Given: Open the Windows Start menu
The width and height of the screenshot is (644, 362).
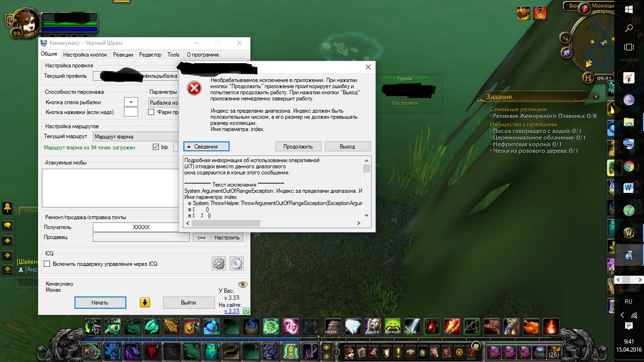Looking at the screenshot, I should (x=629, y=9).
